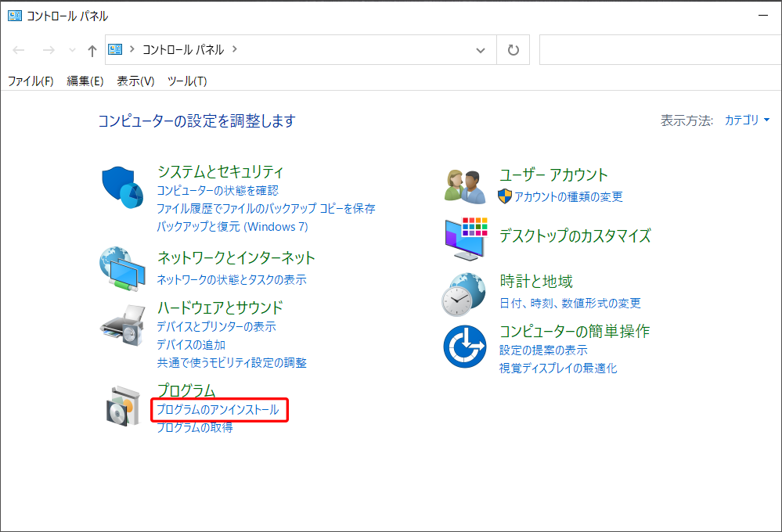Viewport: 782px width, 532px height.
Task: Click the System and Security shield icon
Action: (x=123, y=189)
